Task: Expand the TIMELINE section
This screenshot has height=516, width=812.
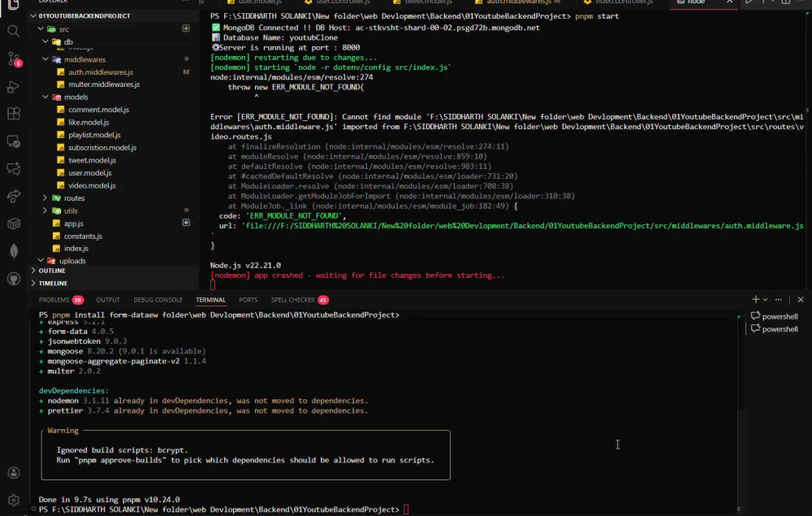Action: (x=53, y=284)
